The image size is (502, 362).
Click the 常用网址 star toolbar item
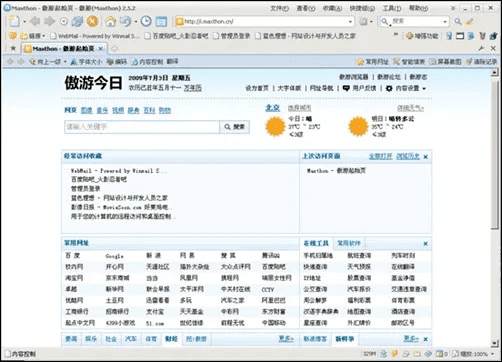[373, 62]
